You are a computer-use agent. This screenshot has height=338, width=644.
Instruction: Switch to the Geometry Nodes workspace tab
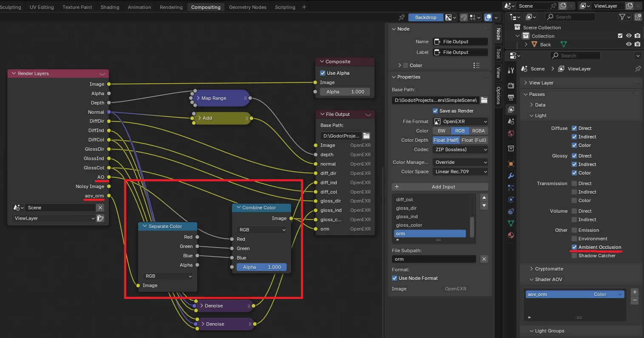point(247,7)
